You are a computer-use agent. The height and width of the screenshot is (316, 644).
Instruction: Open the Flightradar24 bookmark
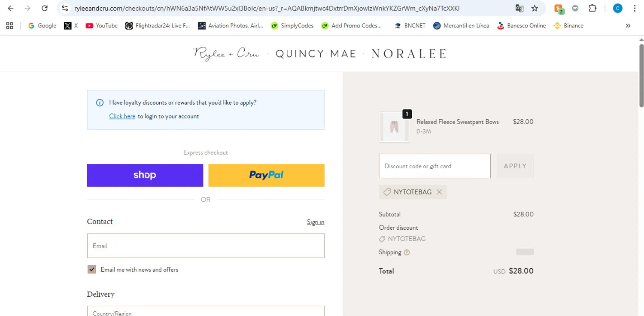[x=158, y=26]
